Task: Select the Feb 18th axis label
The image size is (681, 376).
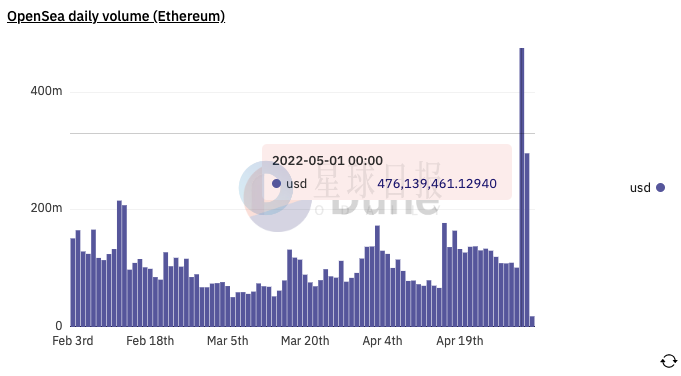Action: coord(150,341)
